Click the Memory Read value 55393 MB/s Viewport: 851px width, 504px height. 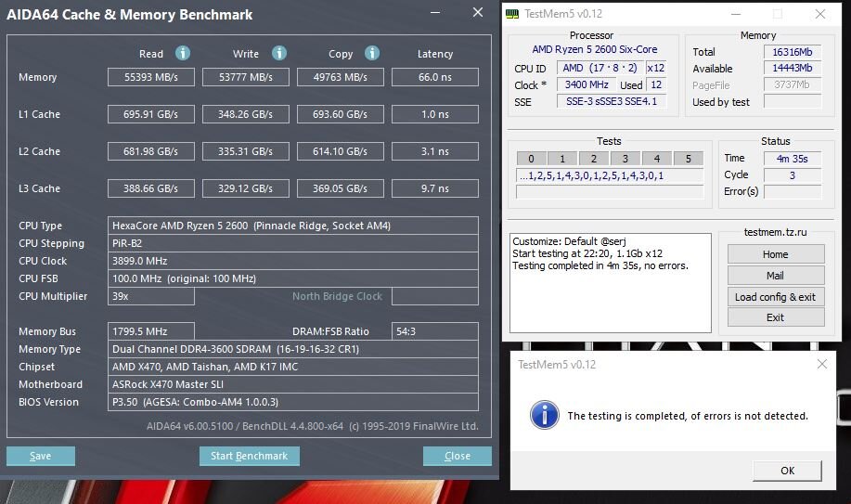pyautogui.click(x=151, y=77)
